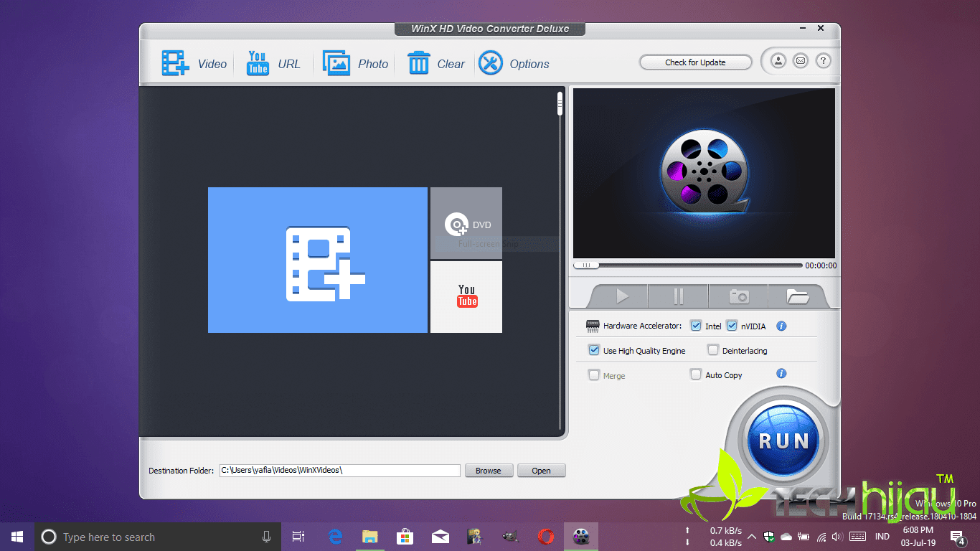Play the preview video
The width and height of the screenshot is (980, 551).
622,296
